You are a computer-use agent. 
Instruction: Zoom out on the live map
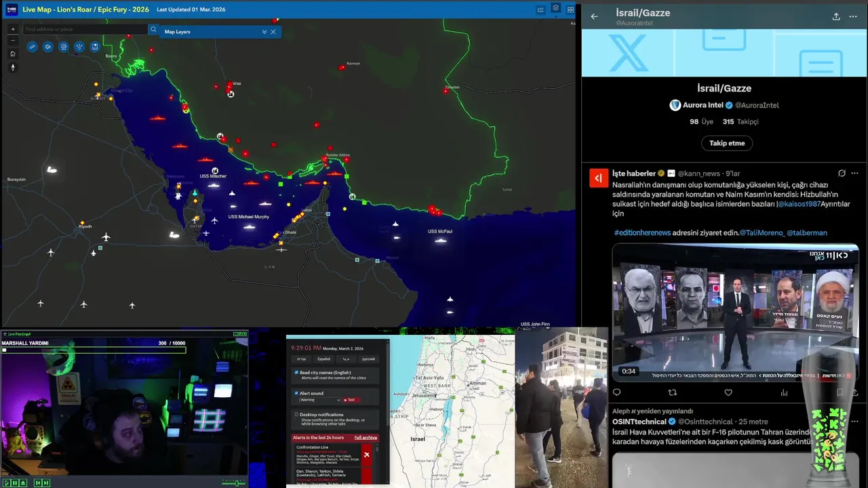point(13,41)
